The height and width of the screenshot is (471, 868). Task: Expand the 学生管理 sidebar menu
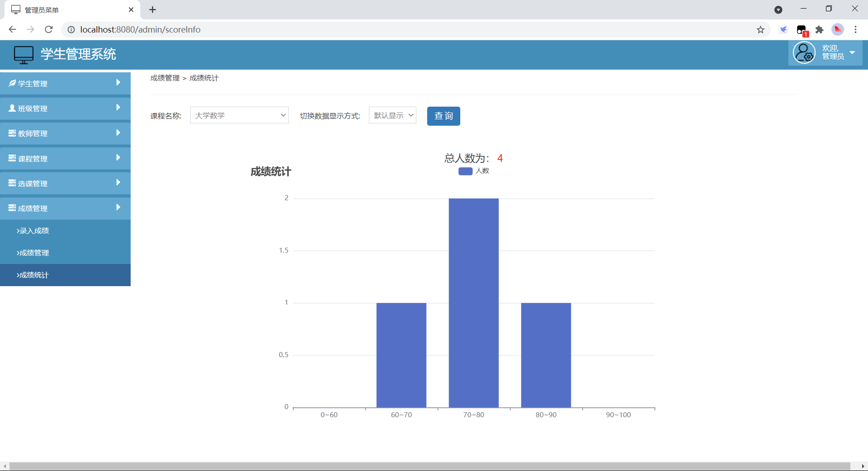coord(65,83)
